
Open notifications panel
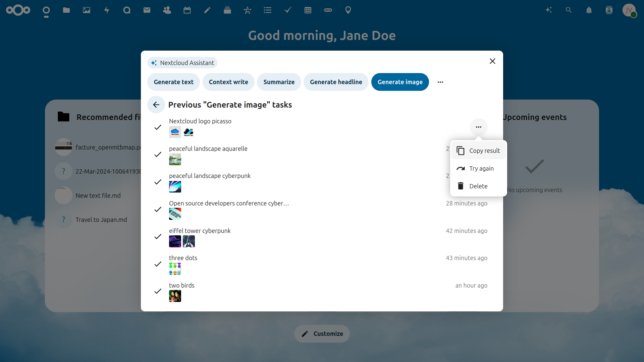click(589, 10)
